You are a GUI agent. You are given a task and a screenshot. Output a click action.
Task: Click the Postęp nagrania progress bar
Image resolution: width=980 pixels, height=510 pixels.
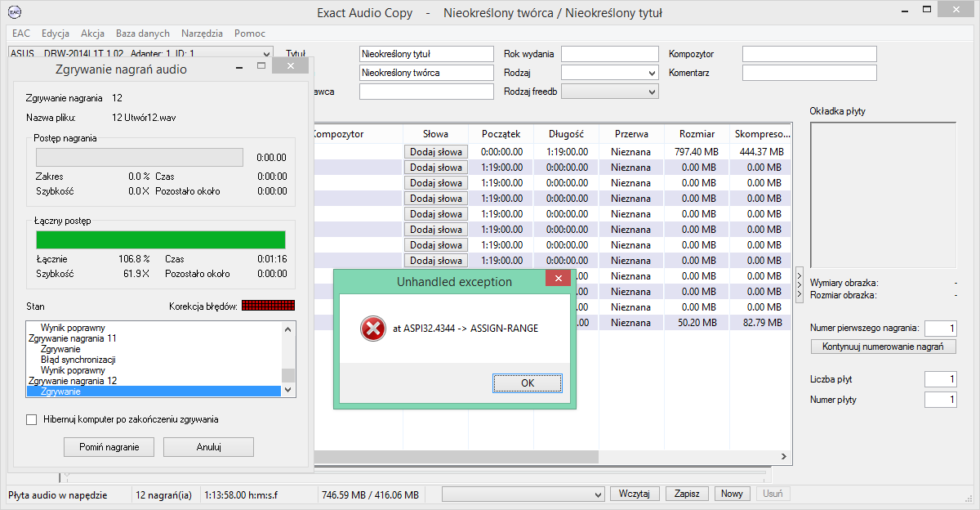tap(140, 158)
